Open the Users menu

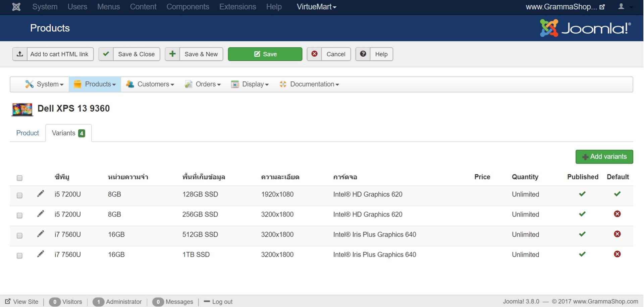[77, 7]
